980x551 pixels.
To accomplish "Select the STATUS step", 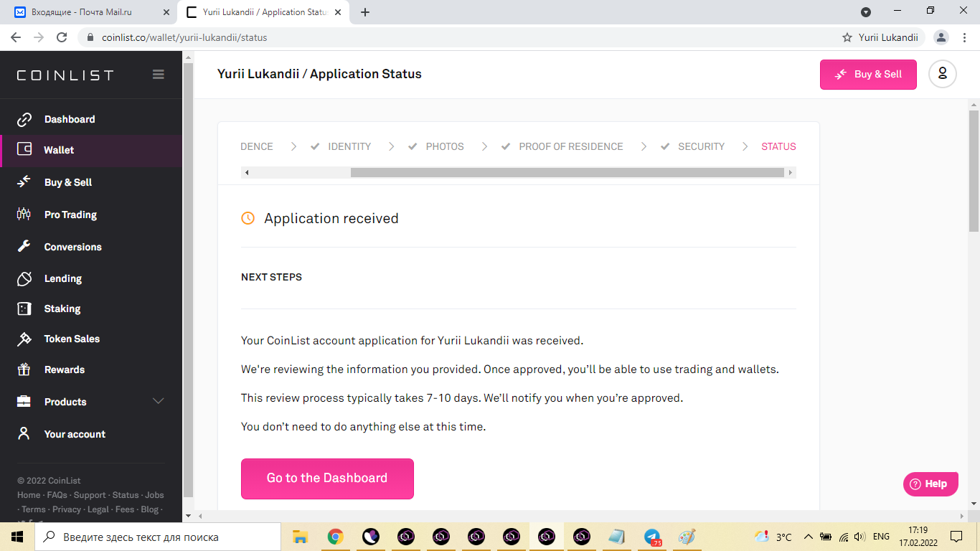I will coord(778,146).
